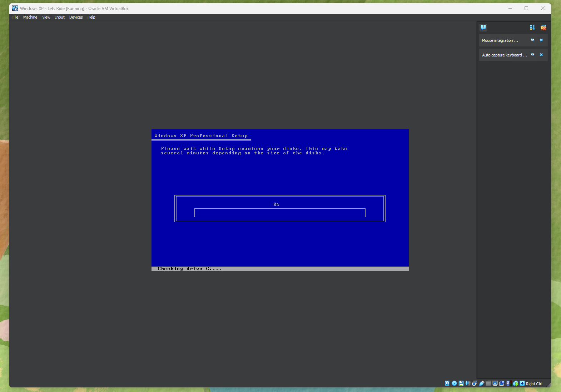Click don't-show-again icon for Mouse integration
This screenshot has width=561, height=392.
point(532,40)
